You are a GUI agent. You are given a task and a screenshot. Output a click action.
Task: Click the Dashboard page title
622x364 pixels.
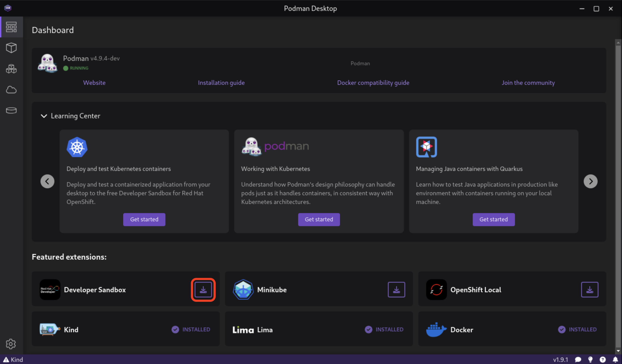click(53, 30)
